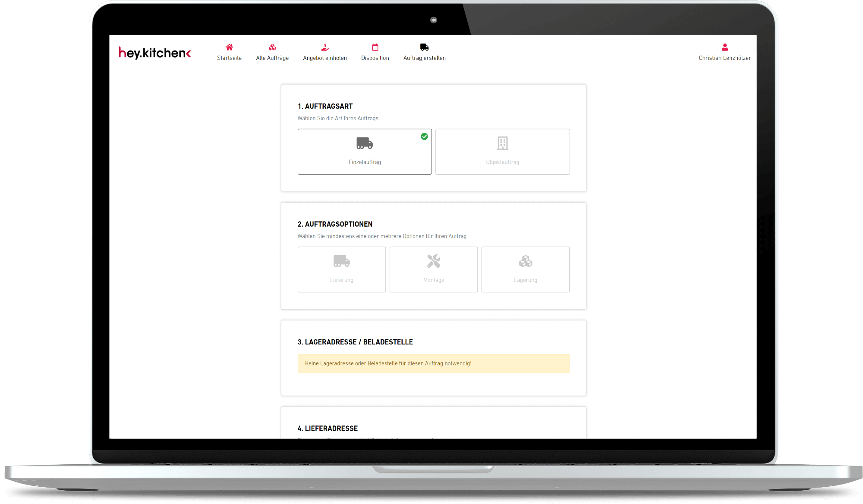The image size is (863, 504).
Task: Open the Alle Aufträge menu item
Action: click(x=272, y=58)
